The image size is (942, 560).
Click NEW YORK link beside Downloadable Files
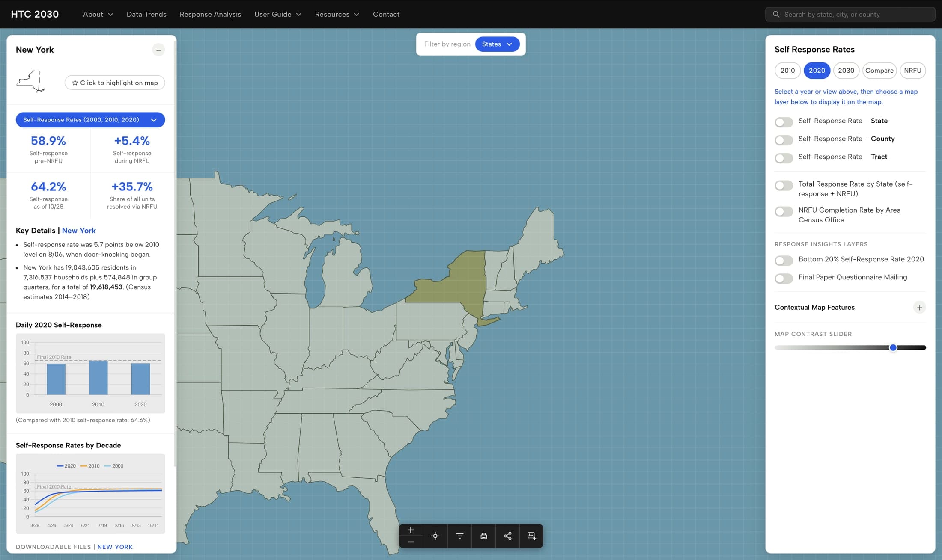[x=115, y=547]
